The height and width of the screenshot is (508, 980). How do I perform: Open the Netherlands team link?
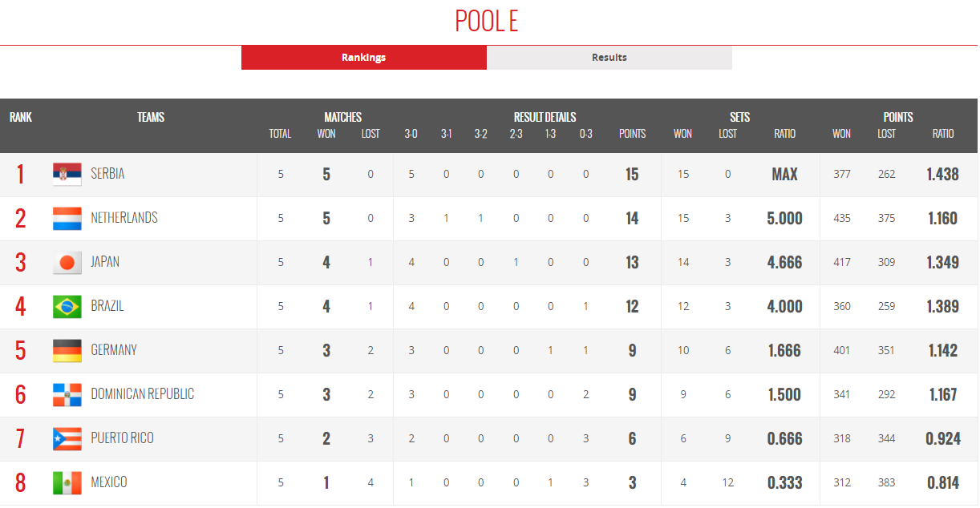point(124,218)
